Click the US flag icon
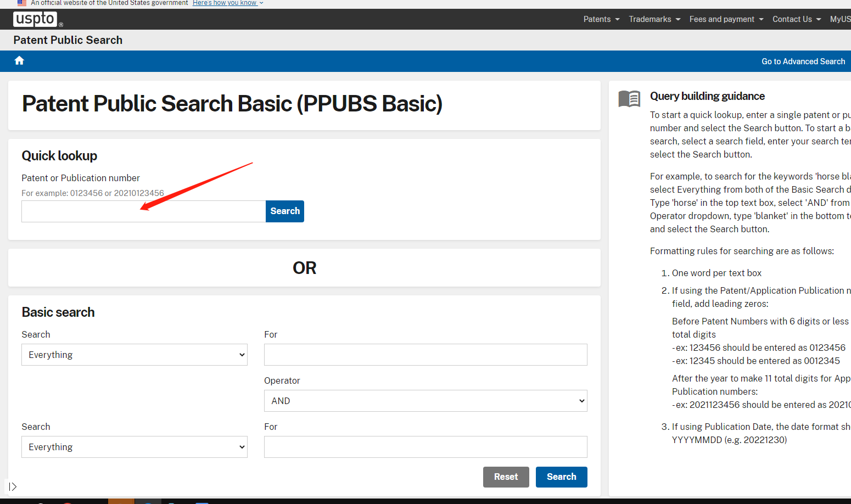 [x=22, y=3]
